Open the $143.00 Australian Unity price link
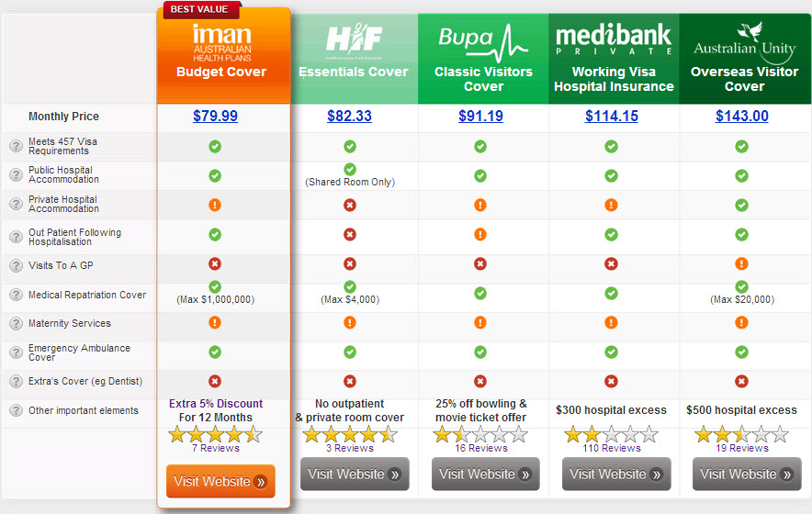 [x=742, y=117]
